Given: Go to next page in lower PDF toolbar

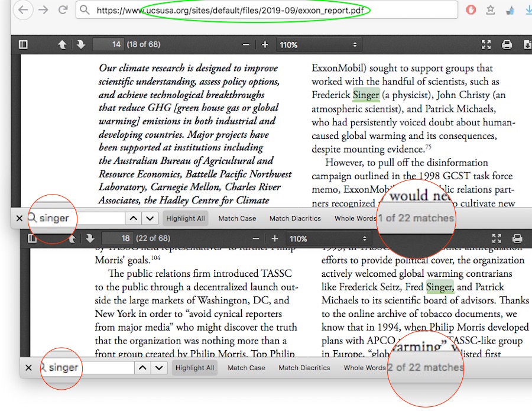Looking at the screenshot, I should click(x=90, y=238).
